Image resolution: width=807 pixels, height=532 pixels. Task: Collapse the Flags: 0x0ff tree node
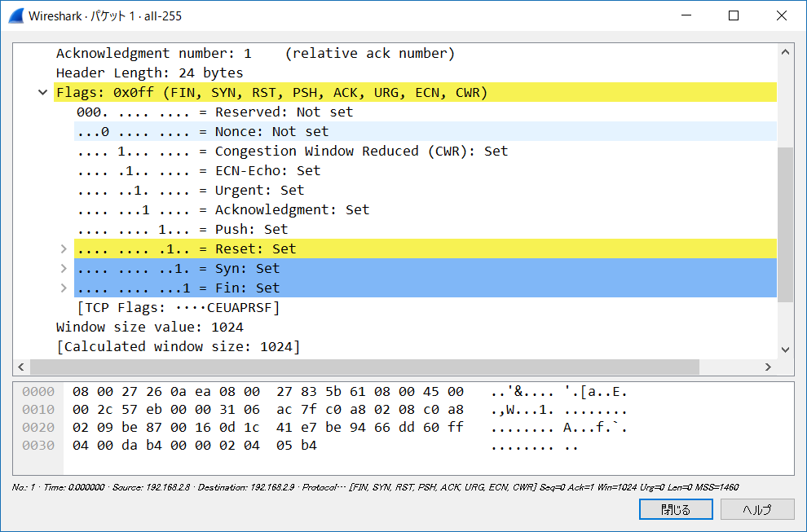point(42,93)
